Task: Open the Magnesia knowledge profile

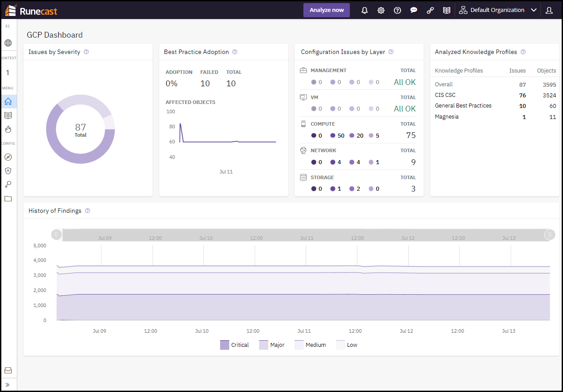Action: point(495,117)
